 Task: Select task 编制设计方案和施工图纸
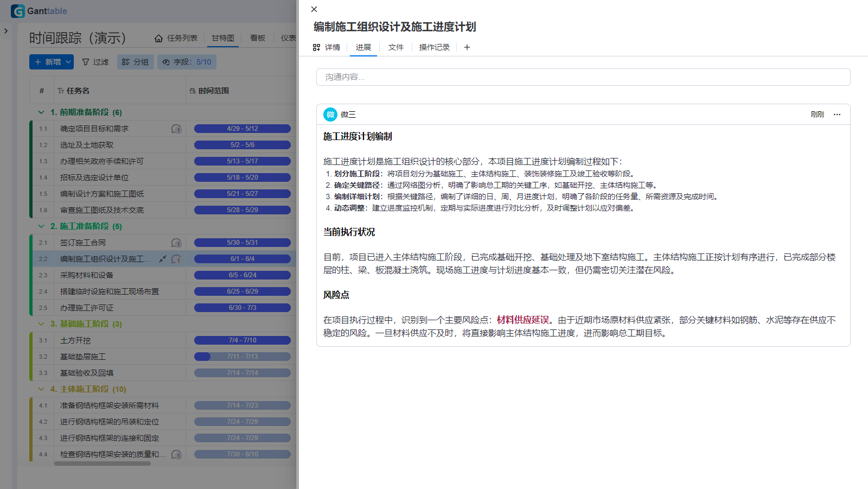102,194
